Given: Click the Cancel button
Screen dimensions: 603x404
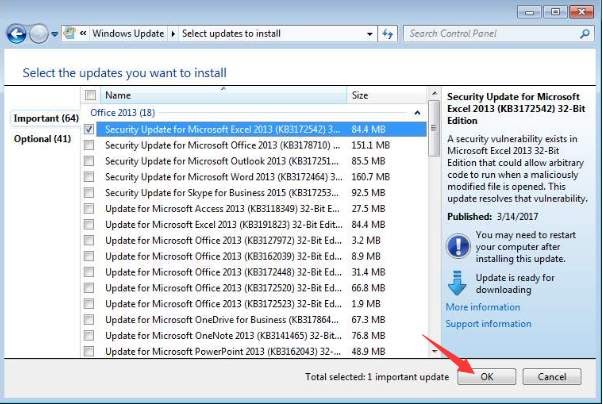Looking at the screenshot, I should [552, 376].
